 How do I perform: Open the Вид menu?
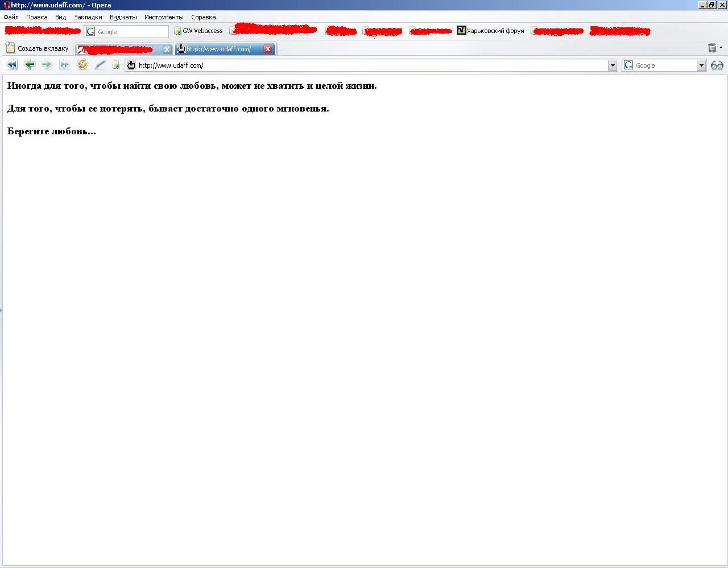coord(60,17)
